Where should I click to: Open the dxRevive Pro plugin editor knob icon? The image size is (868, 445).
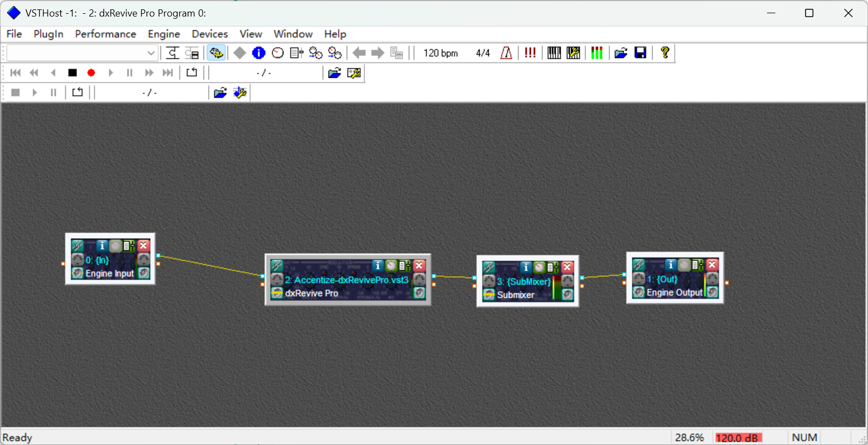tap(391, 266)
